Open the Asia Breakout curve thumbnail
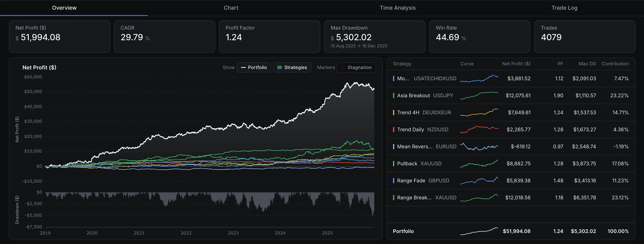The height and width of the screenshot is (244, 644). [x=479, y=95]
